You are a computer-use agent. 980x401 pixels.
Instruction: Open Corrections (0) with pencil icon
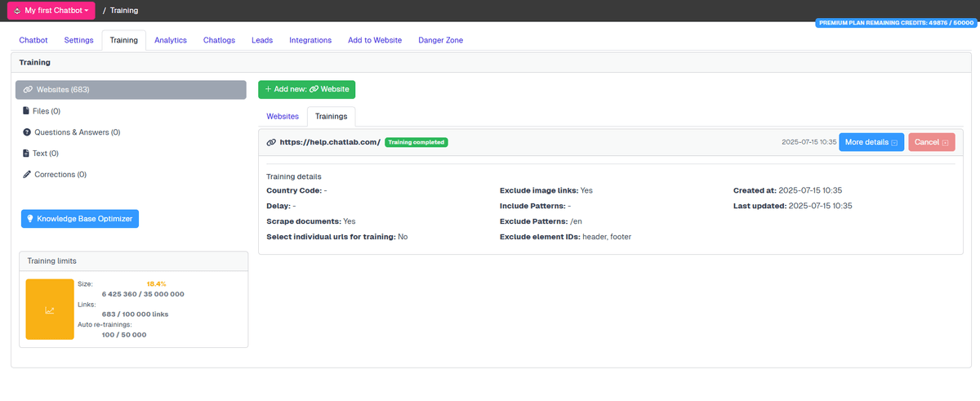[60, 175]
